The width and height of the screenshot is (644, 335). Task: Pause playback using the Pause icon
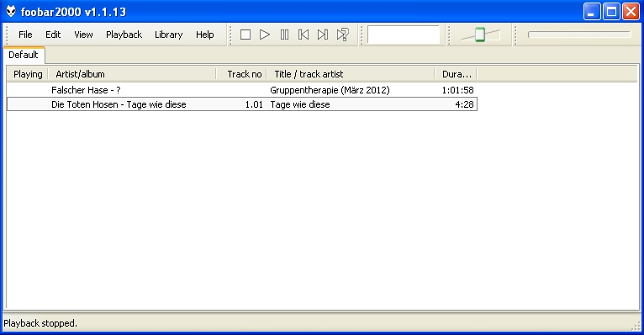click(x=284, y=35)
